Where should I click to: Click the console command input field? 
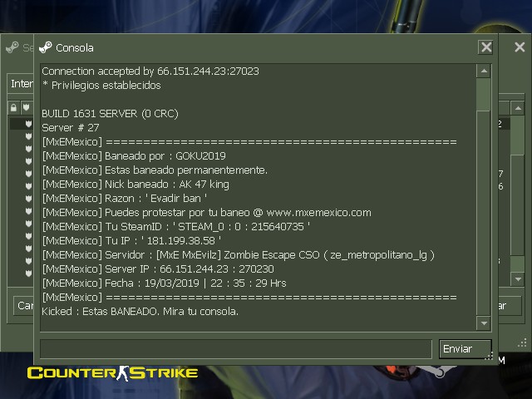click(236, 349)
